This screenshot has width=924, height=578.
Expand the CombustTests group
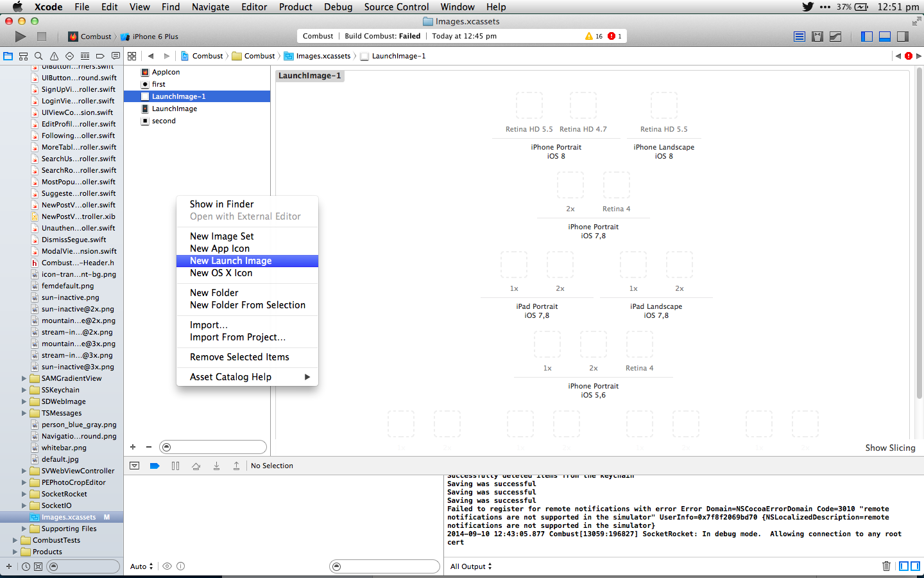[x=15, y=540]
